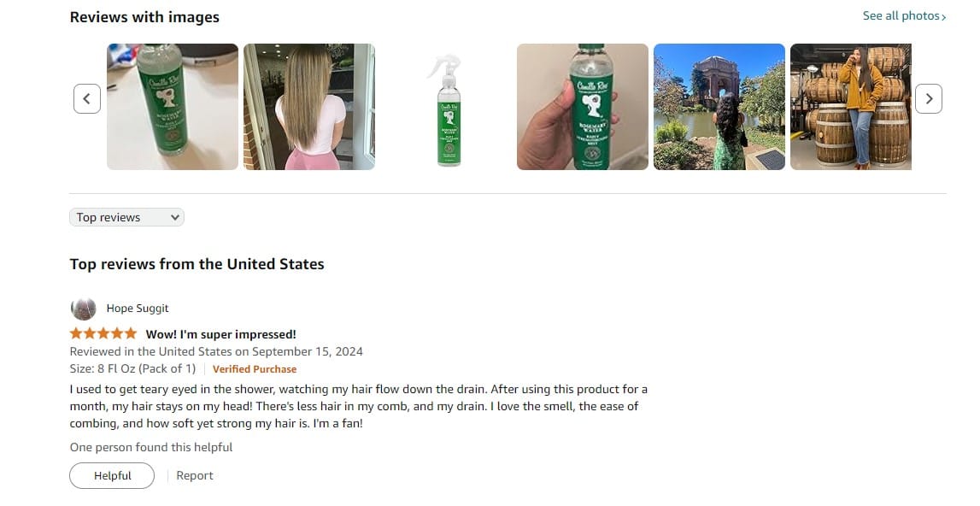
Task: Click the previous arrow in the image carousel
Action: click(x=87, y=99)
